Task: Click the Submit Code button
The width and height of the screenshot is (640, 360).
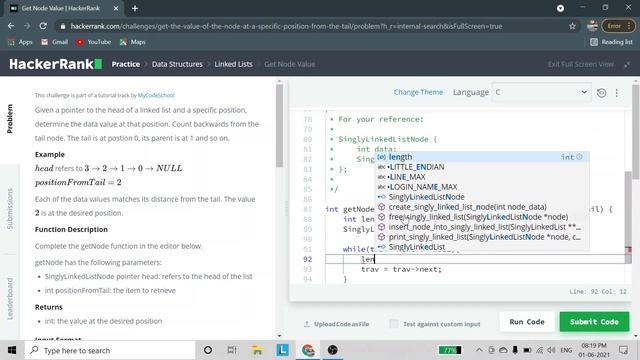Action: coord(594,322)
